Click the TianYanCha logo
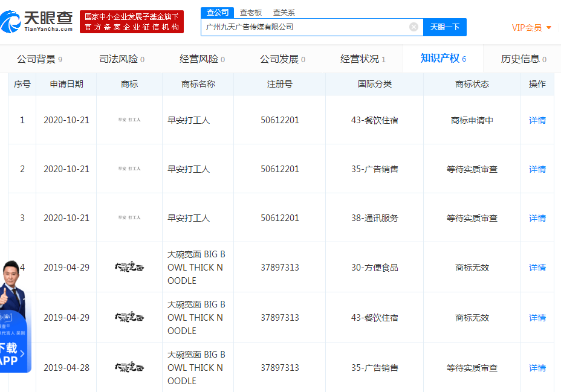Image resolution: width=561 pixels, height=392 pixels. point(37,22)
